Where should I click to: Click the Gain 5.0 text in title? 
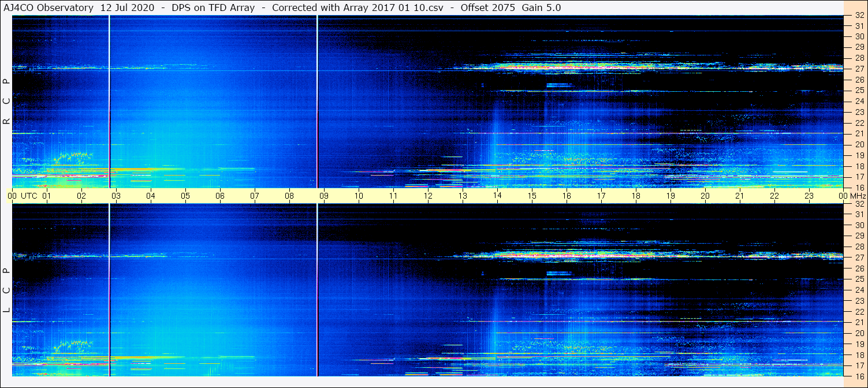[x=541, y=8]
